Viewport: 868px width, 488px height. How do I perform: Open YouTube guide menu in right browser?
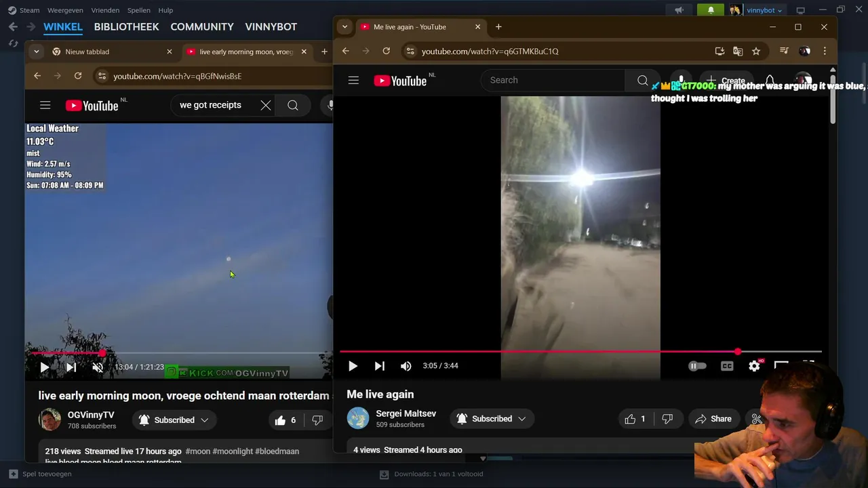tap(353, 80)
